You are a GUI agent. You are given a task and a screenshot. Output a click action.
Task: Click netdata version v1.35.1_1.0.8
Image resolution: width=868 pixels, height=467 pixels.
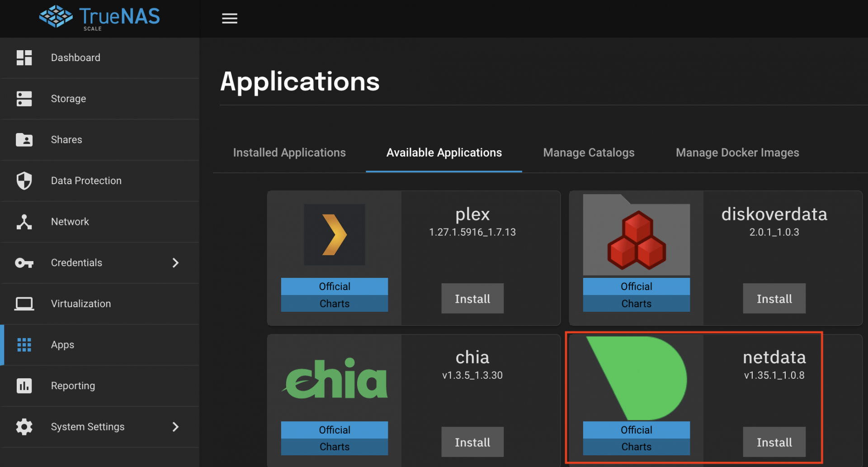(774, 375)
